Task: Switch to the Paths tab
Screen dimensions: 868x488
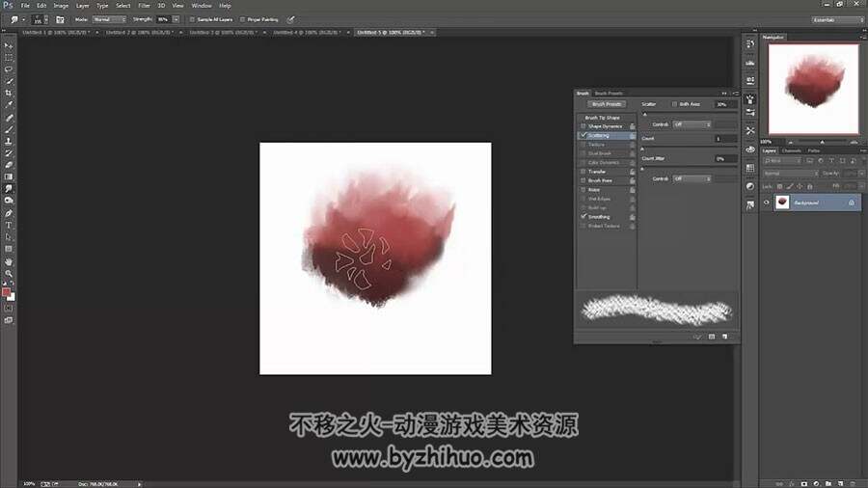Action: [x=813, y=150]
